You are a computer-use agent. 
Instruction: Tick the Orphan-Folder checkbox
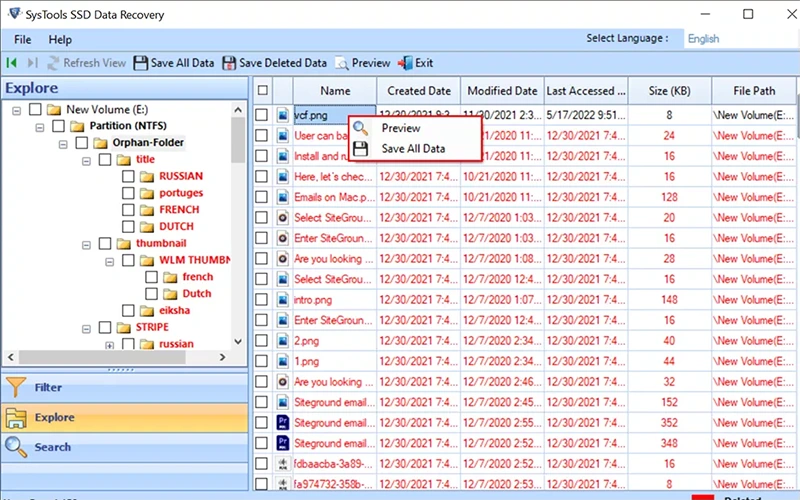(82, 142)
